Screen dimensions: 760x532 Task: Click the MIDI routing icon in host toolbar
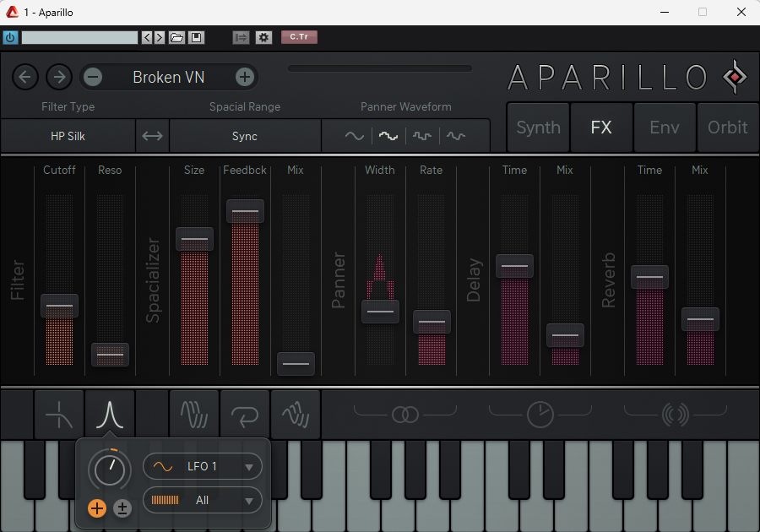click(x=241, y=37)
